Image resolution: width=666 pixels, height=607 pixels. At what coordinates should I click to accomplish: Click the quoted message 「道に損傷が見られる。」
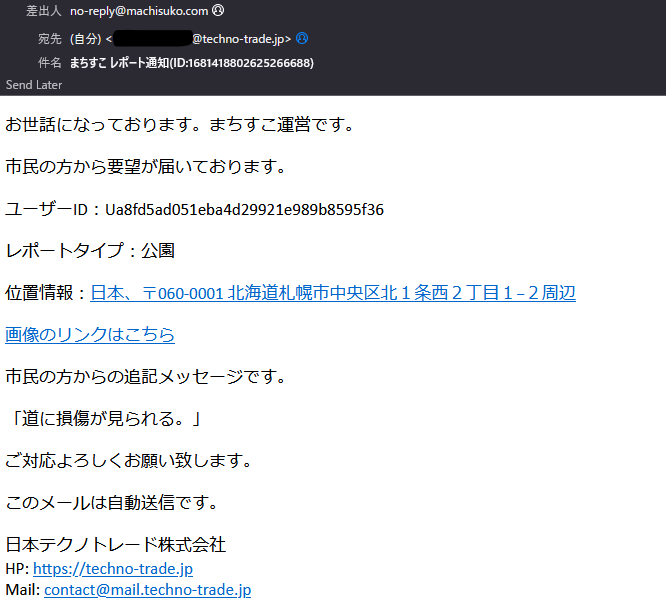104,419
